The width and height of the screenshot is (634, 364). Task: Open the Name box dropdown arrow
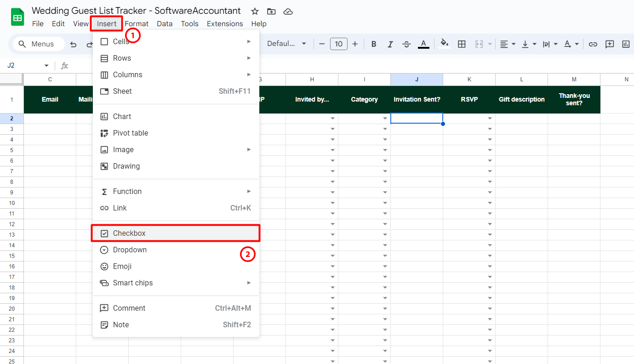point(46,66)
